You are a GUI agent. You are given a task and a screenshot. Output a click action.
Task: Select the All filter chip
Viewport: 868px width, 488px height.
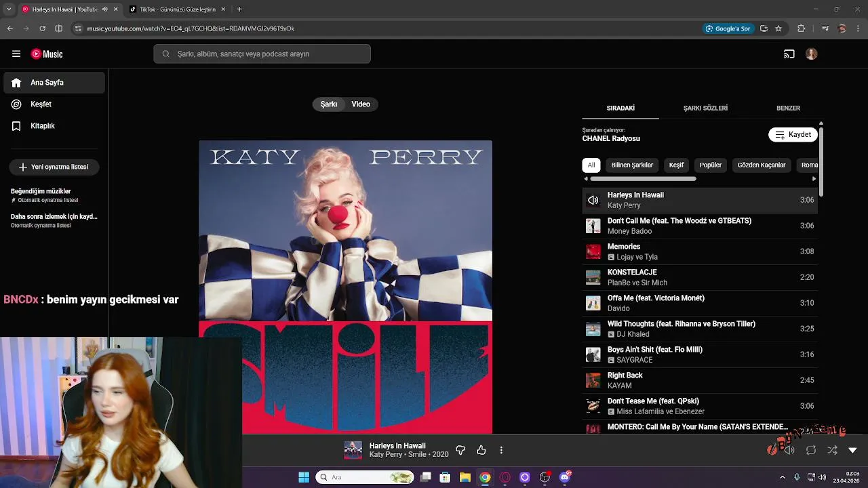[x=591, y=165]
